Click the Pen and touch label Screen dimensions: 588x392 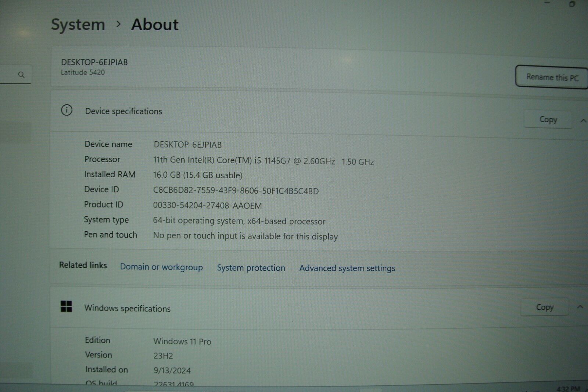pyautogui.click(x=110, y=235)
